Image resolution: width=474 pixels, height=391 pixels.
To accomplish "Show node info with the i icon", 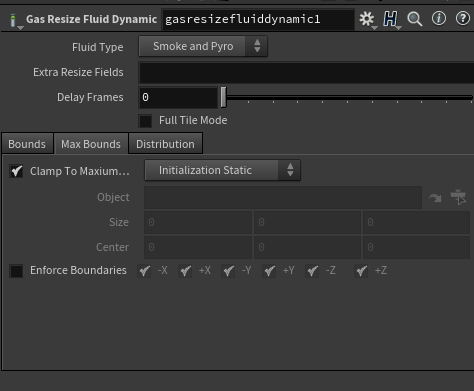I will tap(439, 18).
